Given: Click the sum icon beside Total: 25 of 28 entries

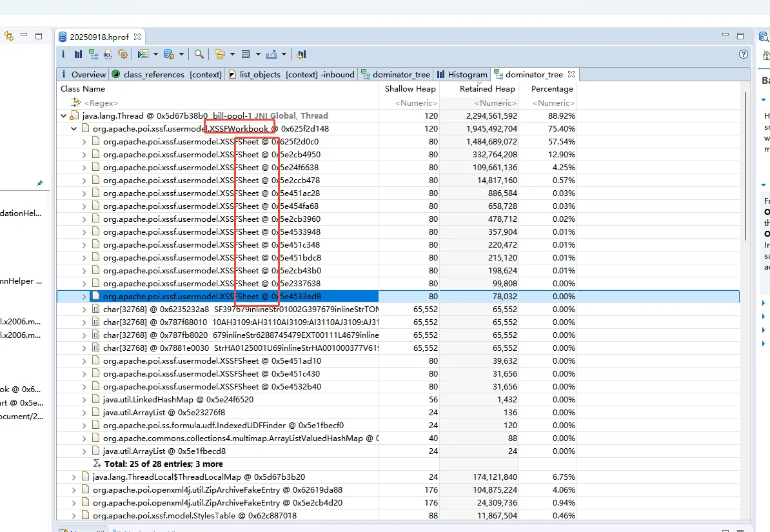Looking at the screenshot, I should point(97,464).
